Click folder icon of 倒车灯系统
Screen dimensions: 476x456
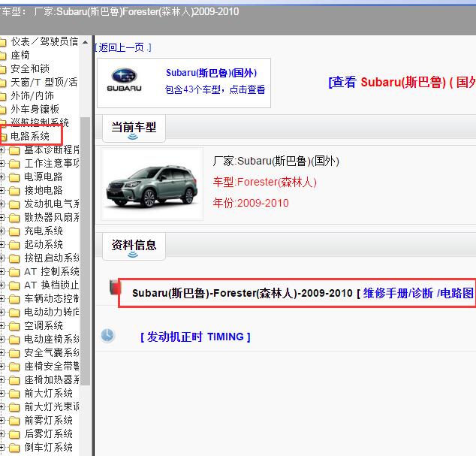[x=14, y=448]
